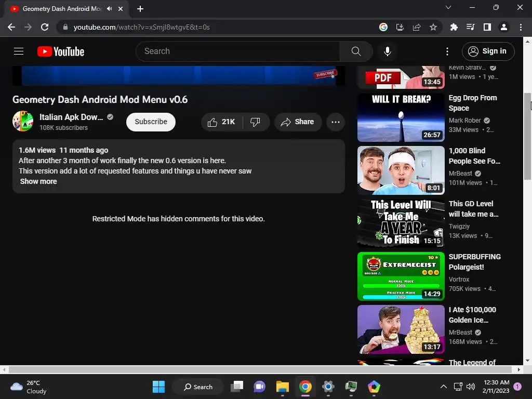Click vertical page scrollbar thumb
The image size is (532, 399).
[527, 136]
